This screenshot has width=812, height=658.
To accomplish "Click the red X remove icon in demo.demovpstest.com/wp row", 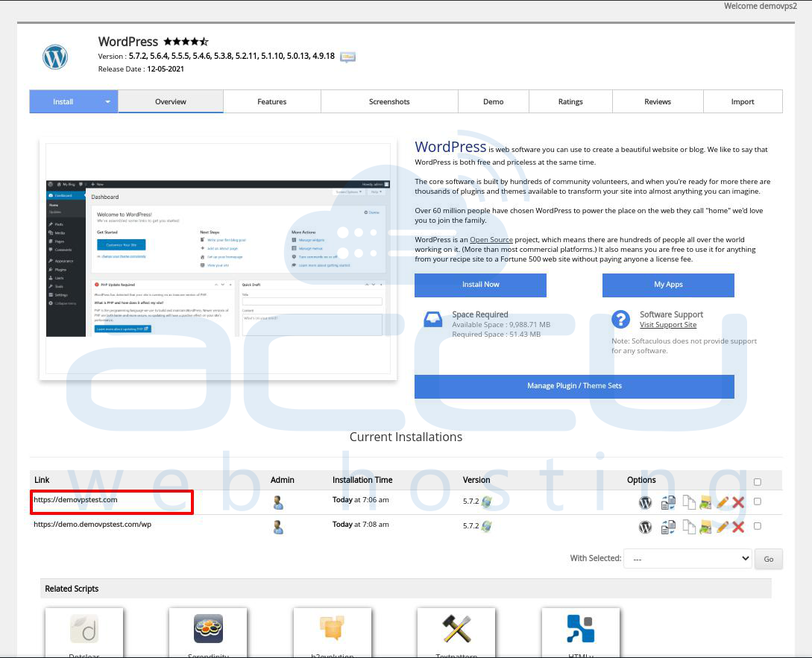I will point(738,527).
